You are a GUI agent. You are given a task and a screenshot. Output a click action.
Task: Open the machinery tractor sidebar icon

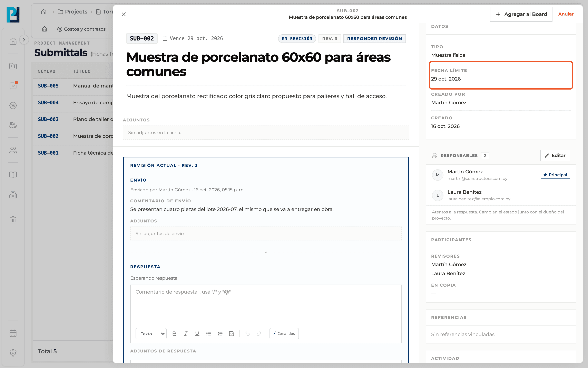[x=13, y=125]
